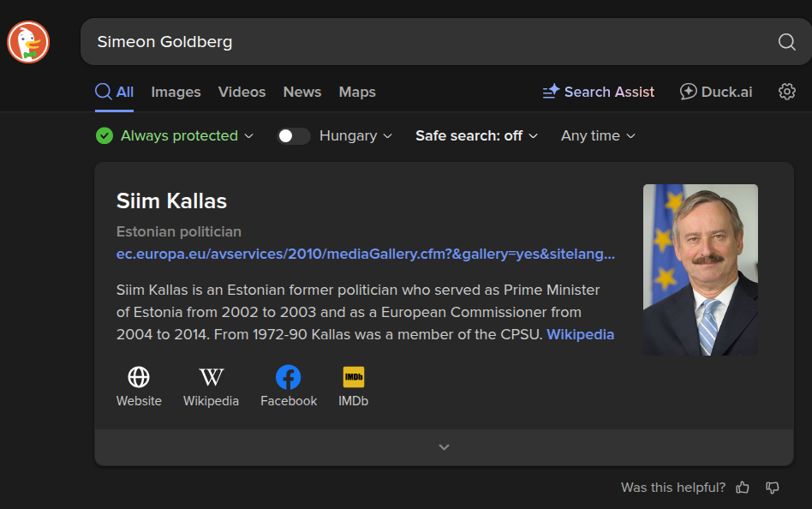This screenshot has height=509, width=812.
Task: Open the Safe search dropdown
Action: coord(476,135)
